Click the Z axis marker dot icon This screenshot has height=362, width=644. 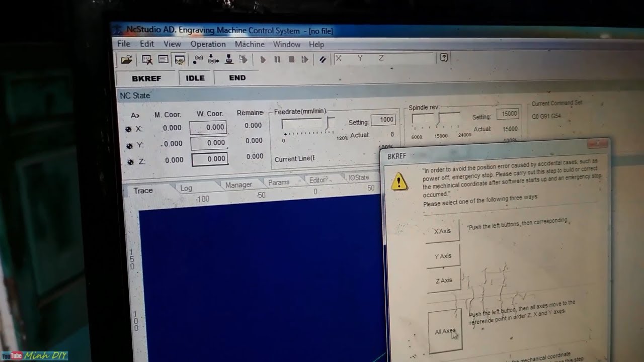(x=130, y=162)
